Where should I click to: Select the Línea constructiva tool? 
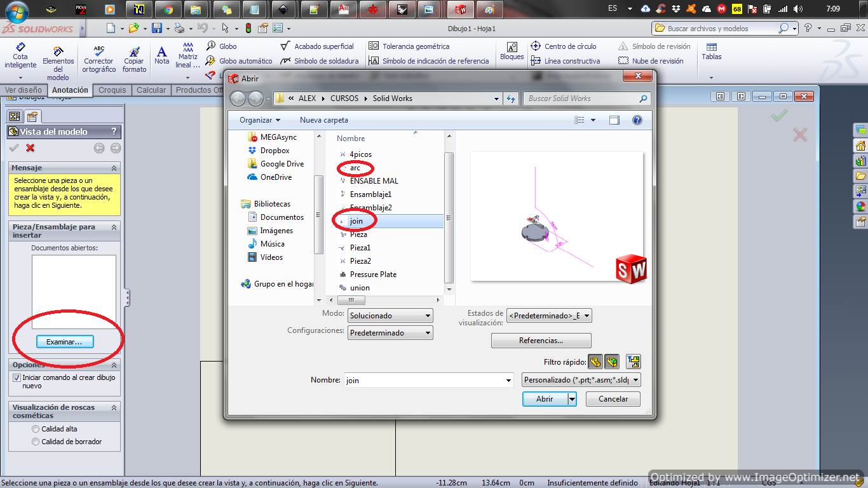point(565,61)
